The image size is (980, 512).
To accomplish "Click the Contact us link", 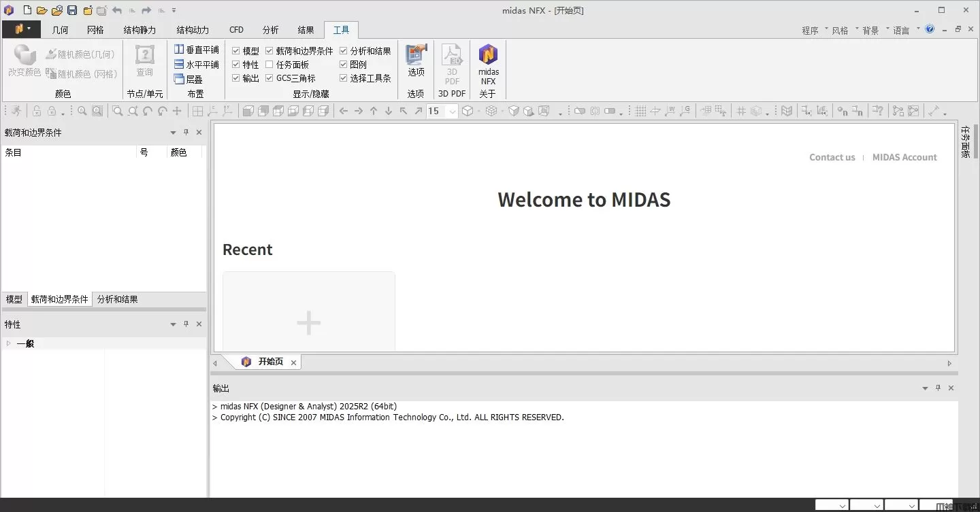I will pyautogui.click(x=832, y=157).
